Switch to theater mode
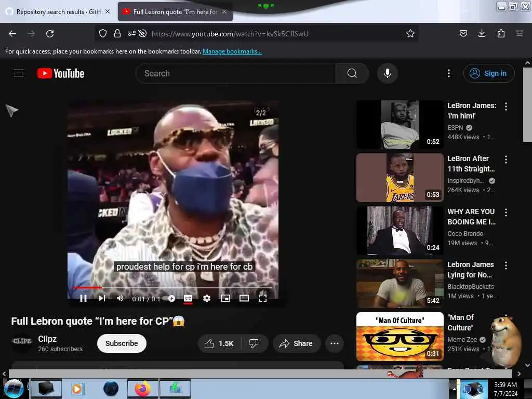This screenshot has width=532, height=399. tap(244, 298)
